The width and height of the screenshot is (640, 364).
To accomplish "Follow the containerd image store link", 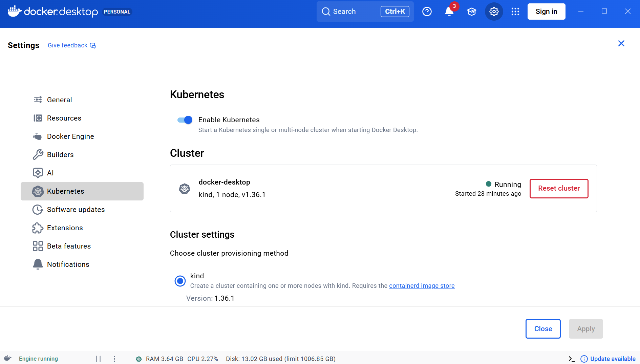I will 422,285.
